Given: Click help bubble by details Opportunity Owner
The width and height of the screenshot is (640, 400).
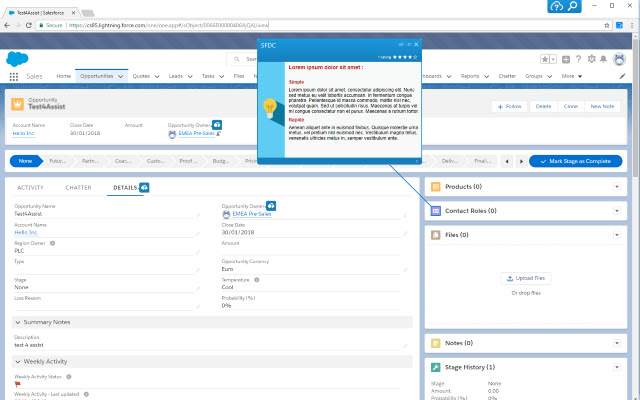Looking at the screenshot, I should [x=271, y=206].
